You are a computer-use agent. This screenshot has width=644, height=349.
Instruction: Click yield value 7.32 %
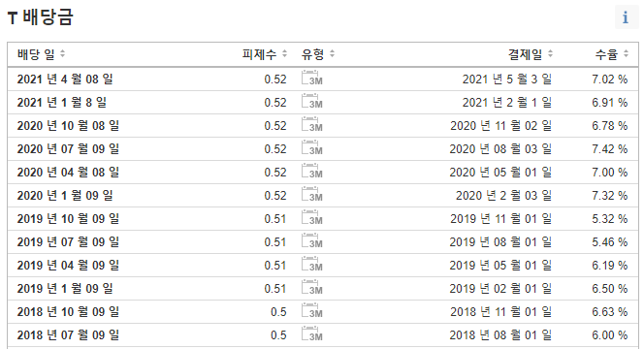point(610,196)
